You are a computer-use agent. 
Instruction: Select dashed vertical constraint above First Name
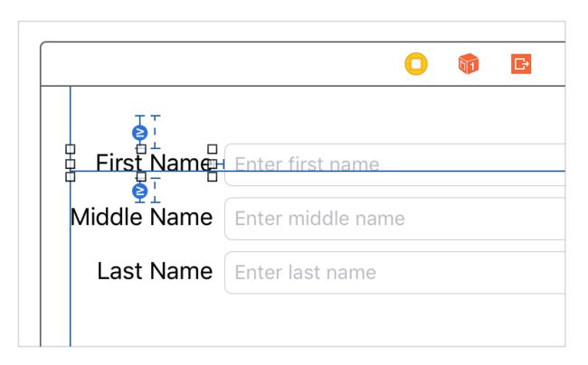click(x=156, y=132)
